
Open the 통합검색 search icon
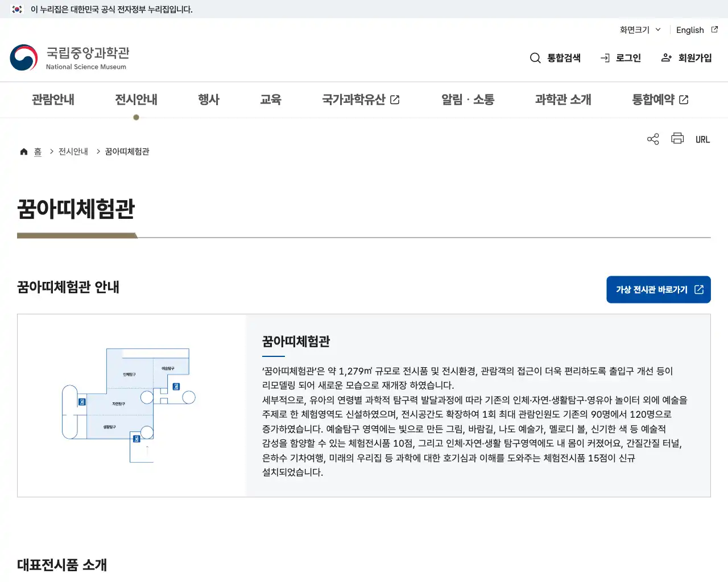535,57
